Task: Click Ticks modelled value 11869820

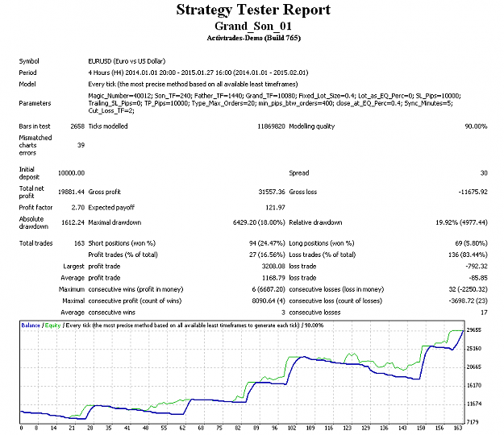Action: [x=271, y=126]
